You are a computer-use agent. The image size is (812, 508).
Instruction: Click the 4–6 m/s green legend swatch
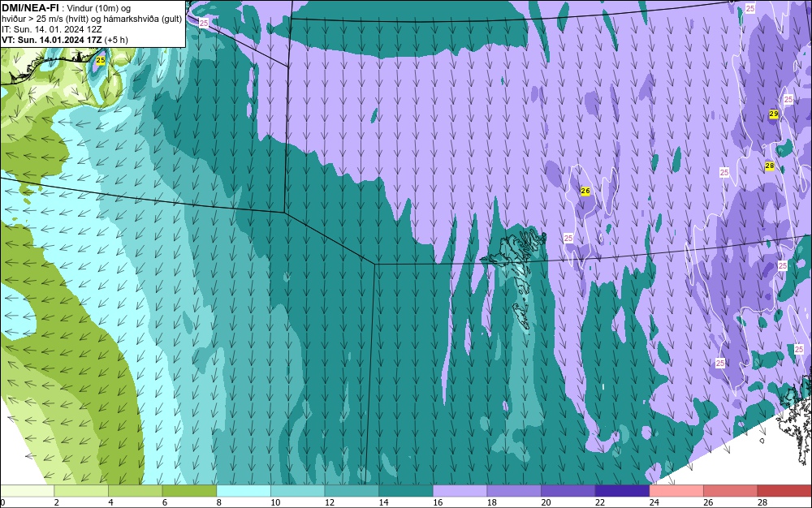[135, 491]
